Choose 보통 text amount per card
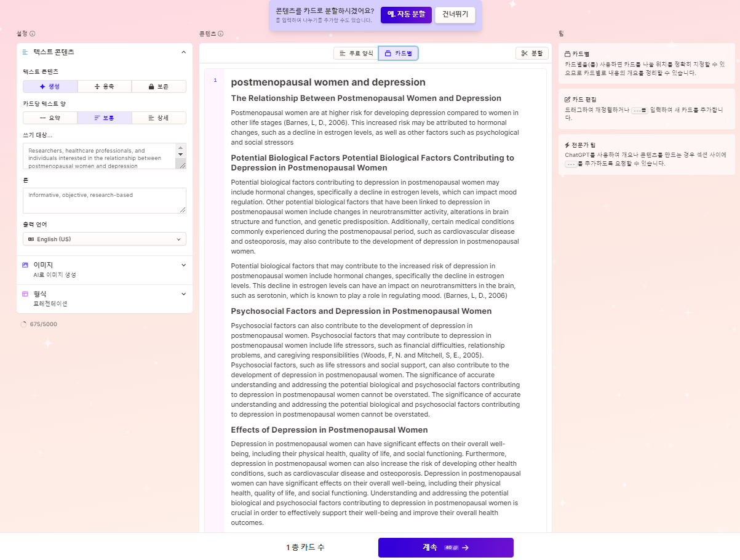 tap(105, 118)
